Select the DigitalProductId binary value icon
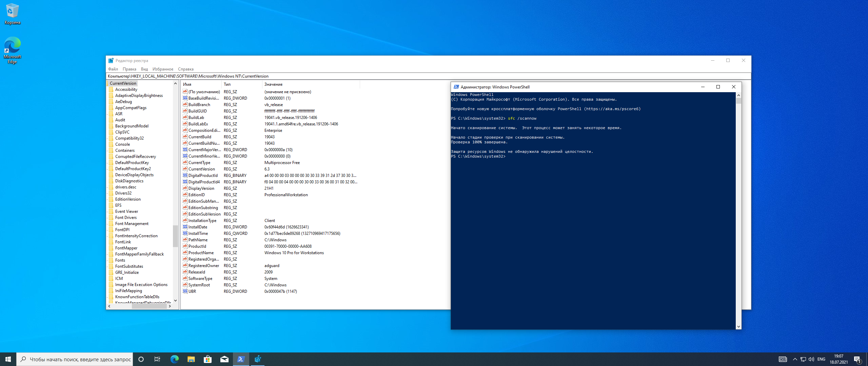 tap(185, 175)
